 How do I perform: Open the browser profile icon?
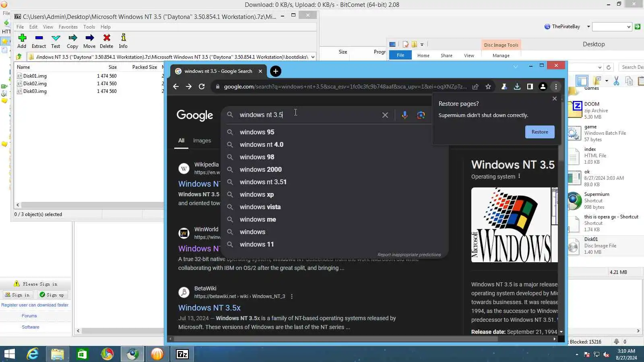(543, 86)
